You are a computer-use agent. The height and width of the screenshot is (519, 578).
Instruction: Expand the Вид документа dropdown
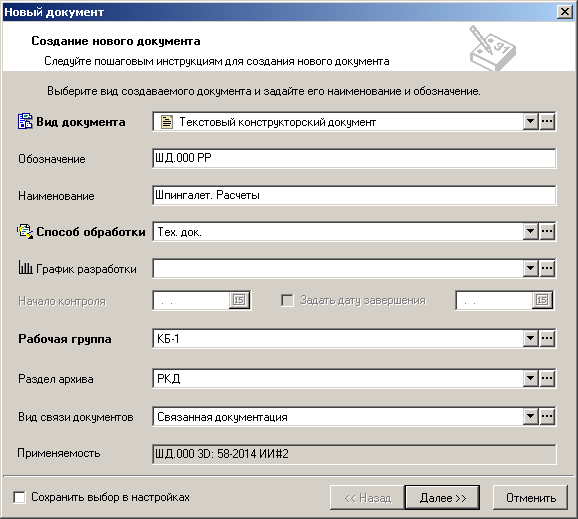pos(530,121)
